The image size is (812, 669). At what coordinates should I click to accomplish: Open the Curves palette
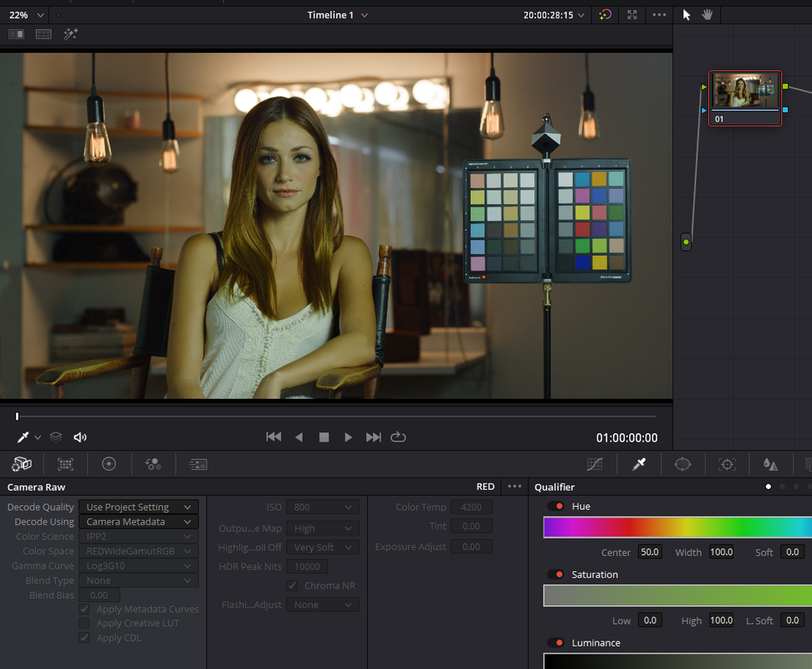[x=595, y=464]
